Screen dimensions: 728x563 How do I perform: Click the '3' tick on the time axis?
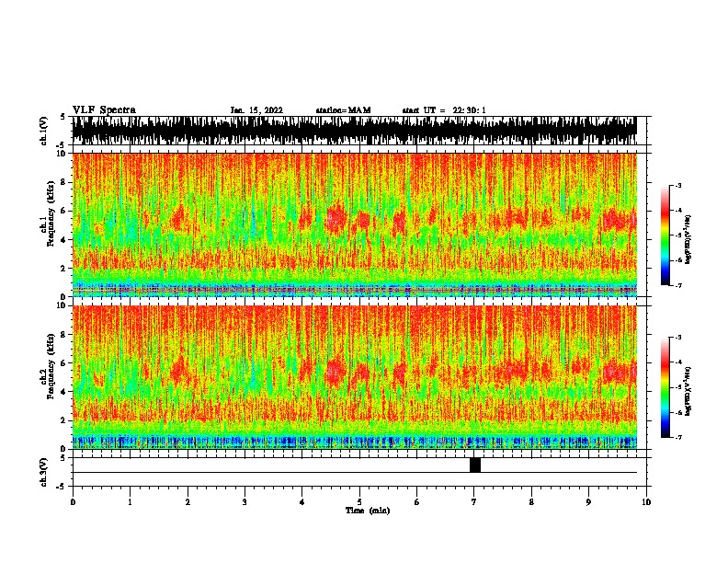point(245,502)
